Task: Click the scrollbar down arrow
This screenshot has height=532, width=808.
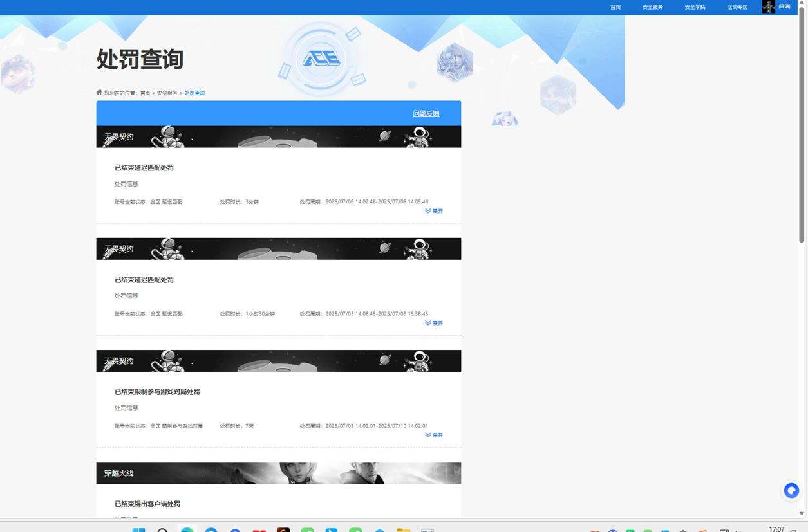Action: point(802,513)
